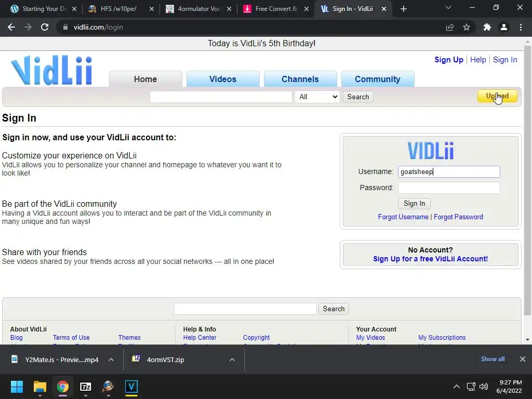Focus the footer search field
The image size is (532, 399).
pyautogui.click(x=245, y=309)
